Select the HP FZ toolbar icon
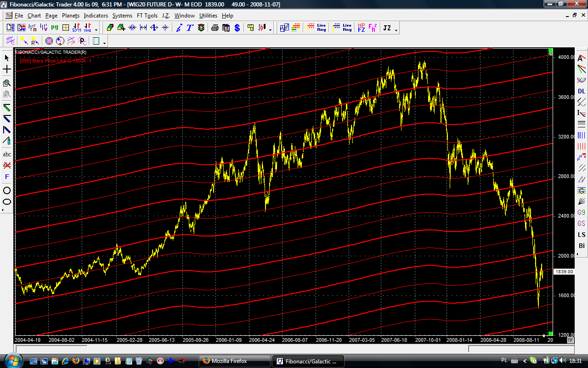The width and height of the screenshot is (588, 368). [x=362, y=28]
